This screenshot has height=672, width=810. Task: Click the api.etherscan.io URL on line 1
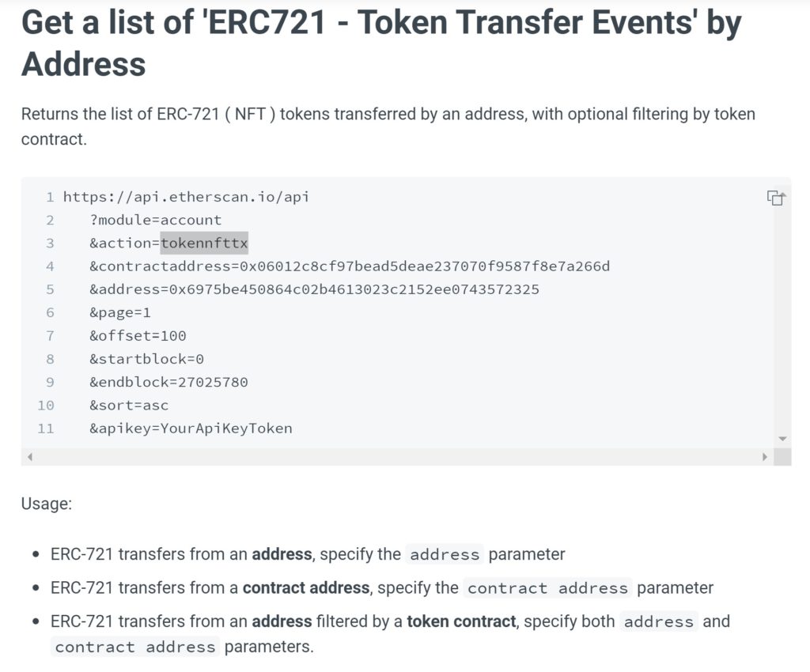[x=186, y=197]
